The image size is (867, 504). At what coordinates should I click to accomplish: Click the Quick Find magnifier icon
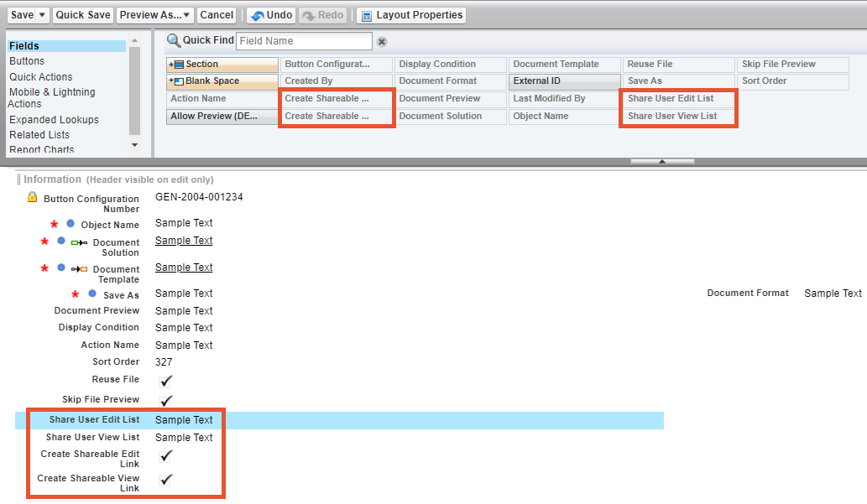click(x=174, y=40)
